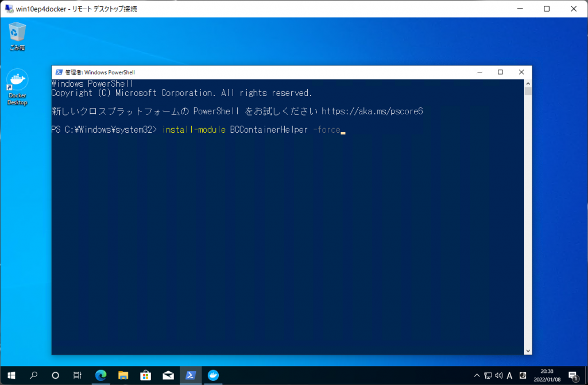Viewport: 588px width, 385px height.
Task: Click the 'BCContainerHelper' argument text
Action: [x=269, y=129]
